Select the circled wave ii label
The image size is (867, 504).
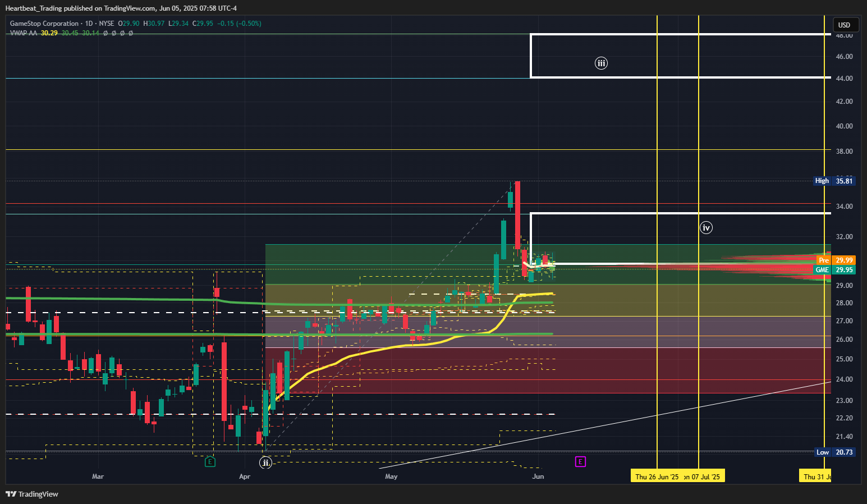click(265, 463)
